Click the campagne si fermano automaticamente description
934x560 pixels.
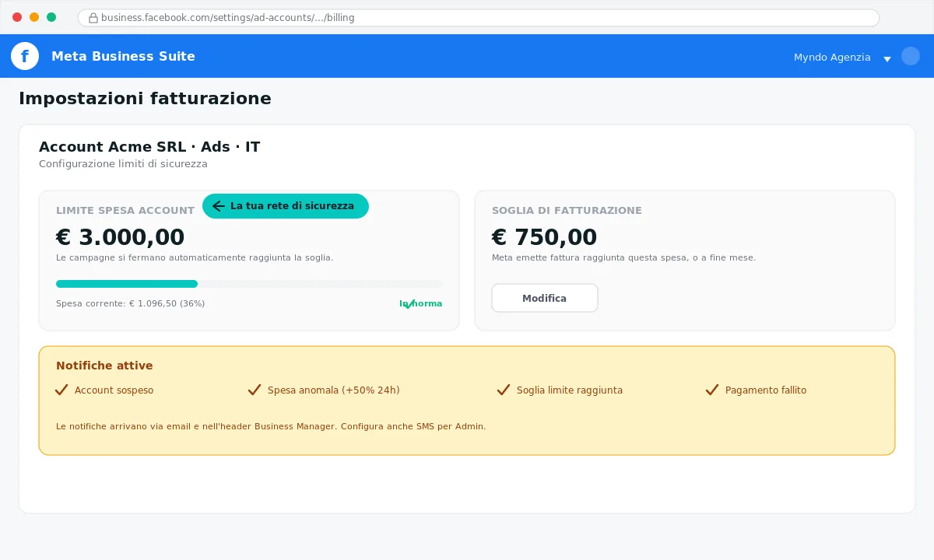click(x=195, y=257)
